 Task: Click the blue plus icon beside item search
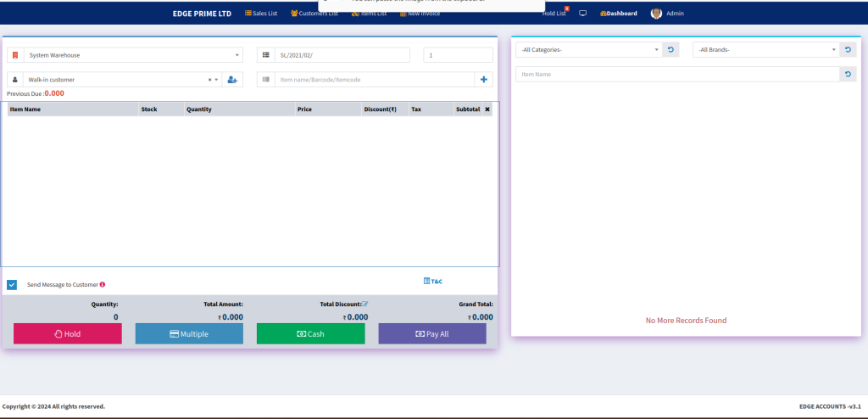tap(484, 80)
